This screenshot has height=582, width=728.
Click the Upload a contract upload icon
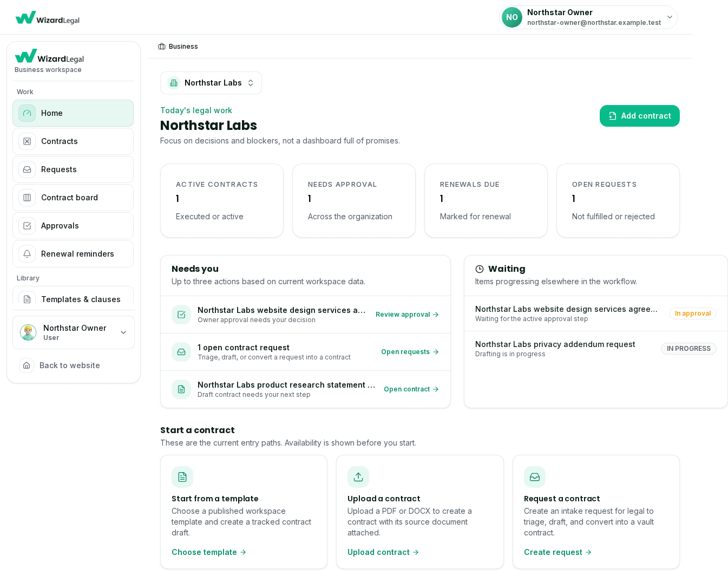click(358, 477)
